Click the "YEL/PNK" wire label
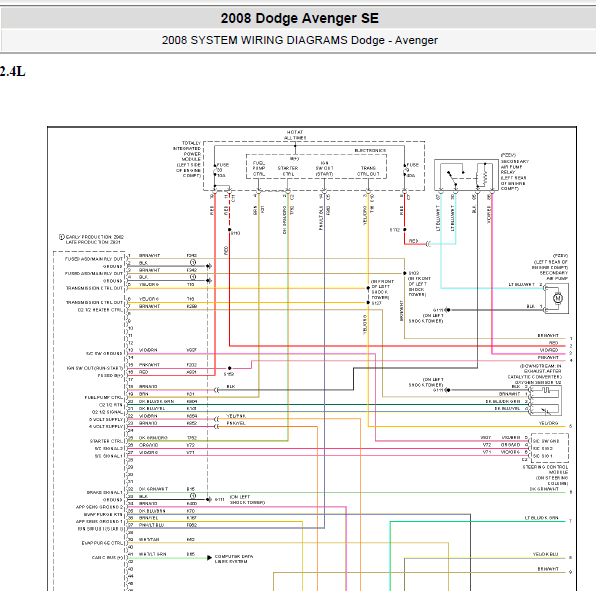The image size is (596, 591). [236, 416]
